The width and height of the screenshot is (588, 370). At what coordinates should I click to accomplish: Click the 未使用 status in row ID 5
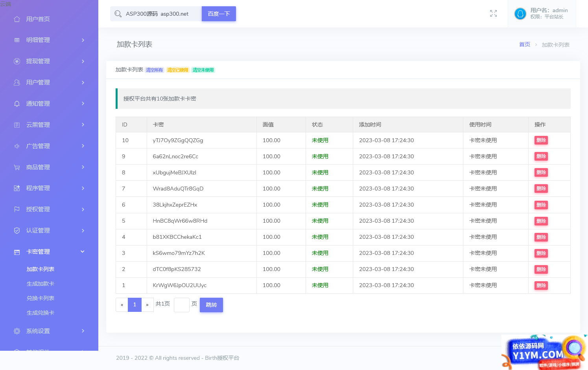tap(320, 221)
